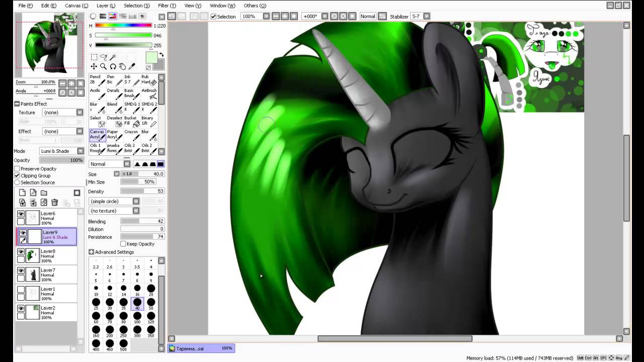Viewport: 644px width, 362px height.
Task: Select brush size 40 preset
Action: point(137,304)
